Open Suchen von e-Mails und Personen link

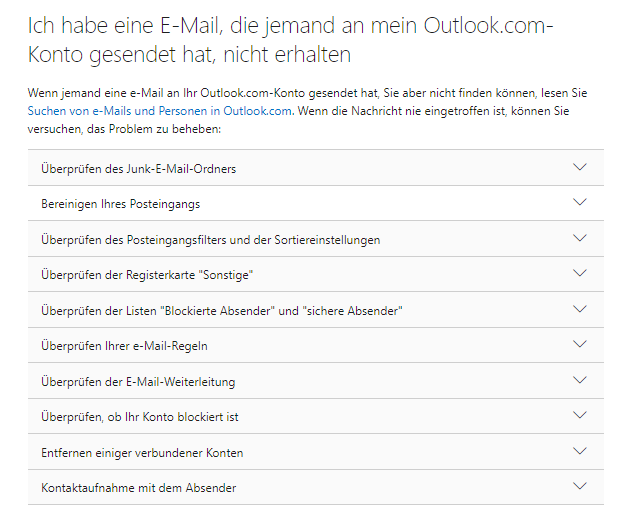point(159,111)
